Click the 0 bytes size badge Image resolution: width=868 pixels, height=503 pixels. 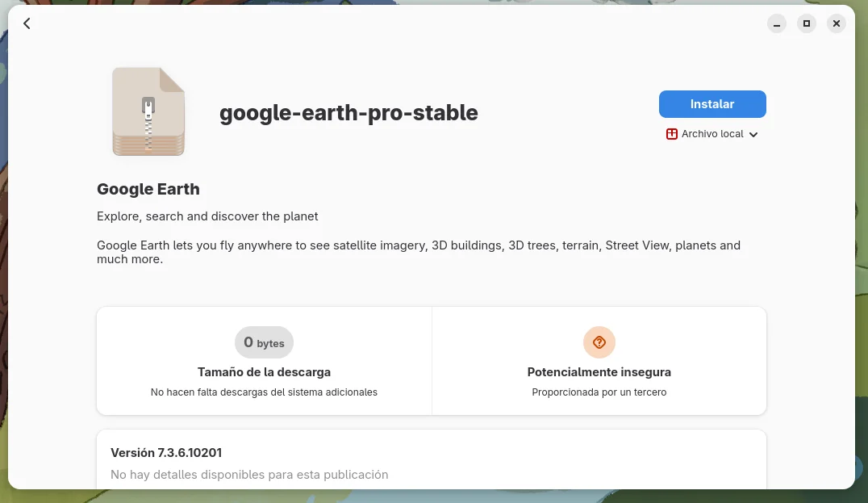[264, 342]
